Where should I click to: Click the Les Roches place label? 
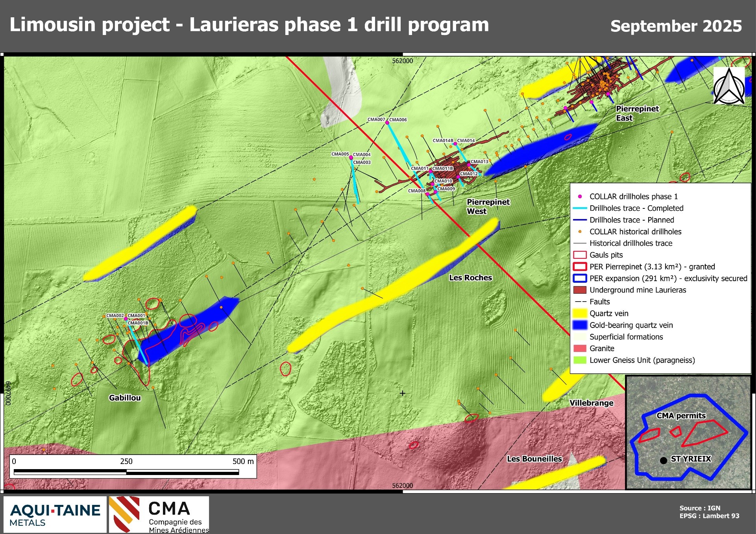[x=470, y=278]
